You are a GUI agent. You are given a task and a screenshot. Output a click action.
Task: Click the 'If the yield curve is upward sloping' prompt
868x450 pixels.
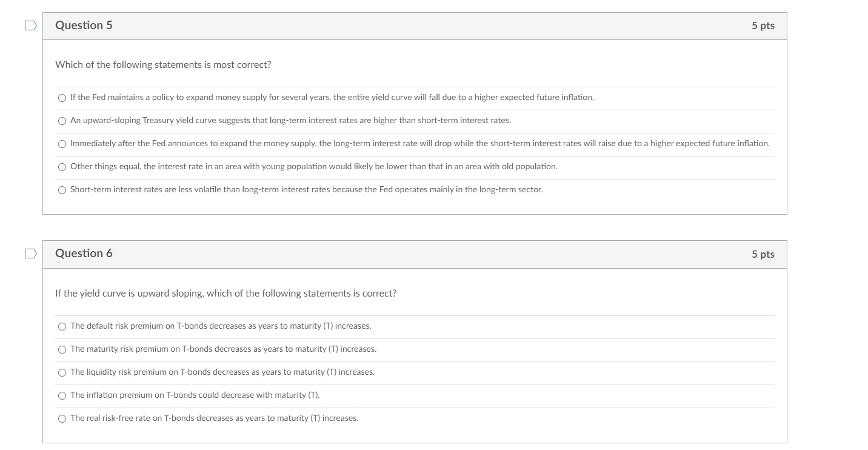225,294
